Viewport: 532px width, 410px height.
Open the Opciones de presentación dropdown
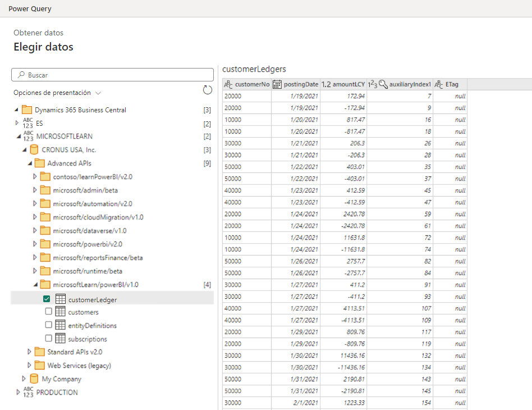57,93
